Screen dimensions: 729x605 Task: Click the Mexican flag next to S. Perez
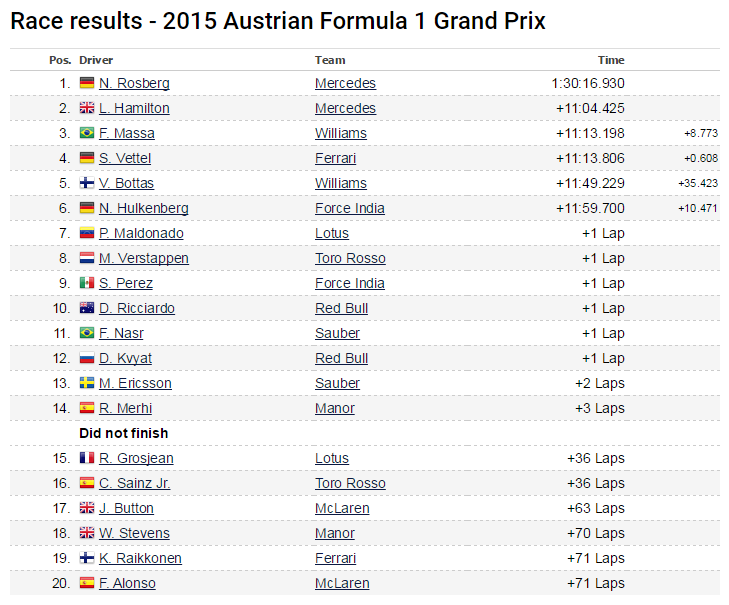[x=87, y=283]
